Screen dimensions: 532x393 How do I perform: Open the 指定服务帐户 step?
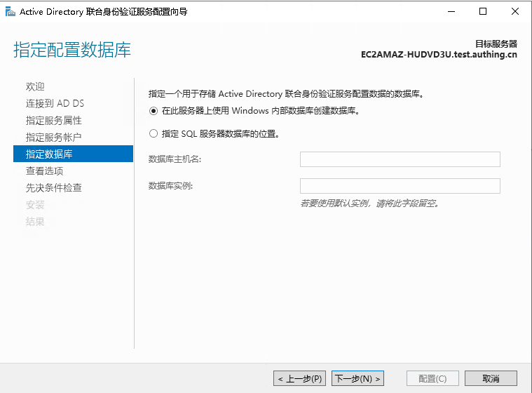[53, 138]
